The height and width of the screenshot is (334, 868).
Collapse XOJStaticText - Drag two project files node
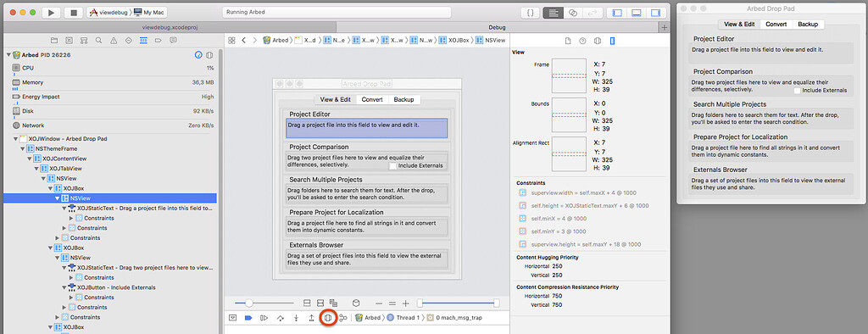pos(64,268)
